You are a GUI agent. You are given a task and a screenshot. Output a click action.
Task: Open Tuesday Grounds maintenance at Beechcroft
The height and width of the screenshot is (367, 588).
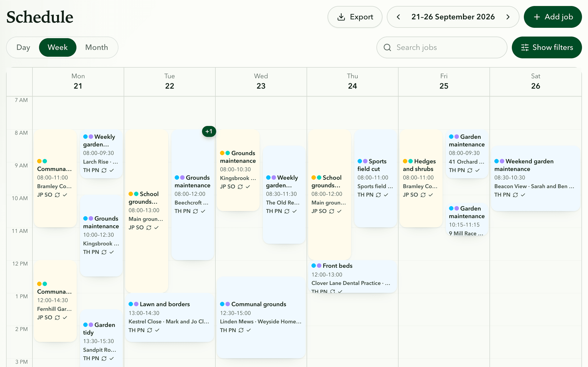192,195
